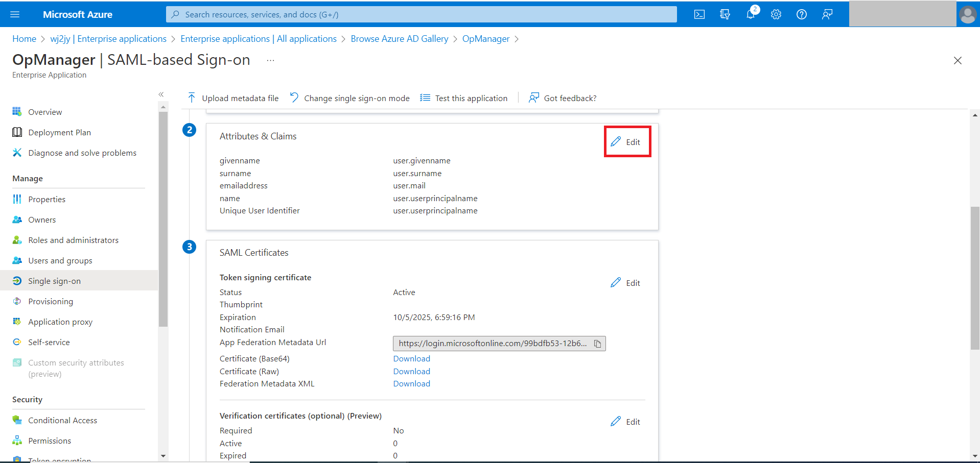
Task: Open the notifications bell
Action: (x=751, y=14)
